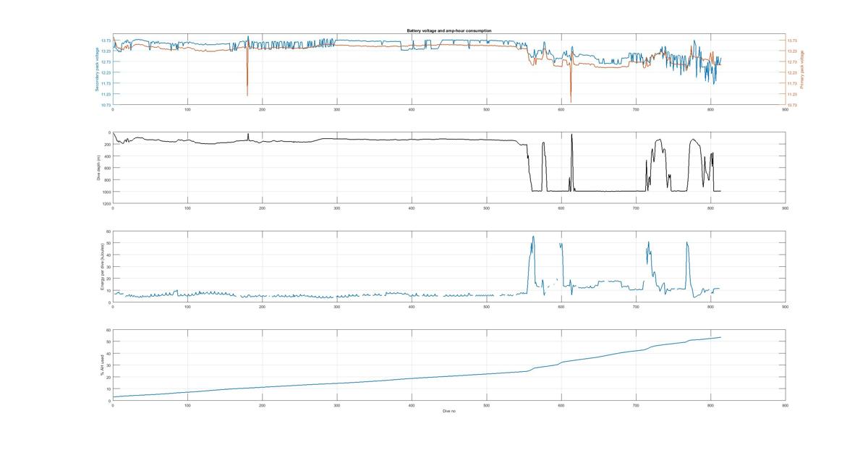Viewport: 868px width, 450px height.
Task: Click the "Dive depth (m)" axis label
Action: pos(98,167)
